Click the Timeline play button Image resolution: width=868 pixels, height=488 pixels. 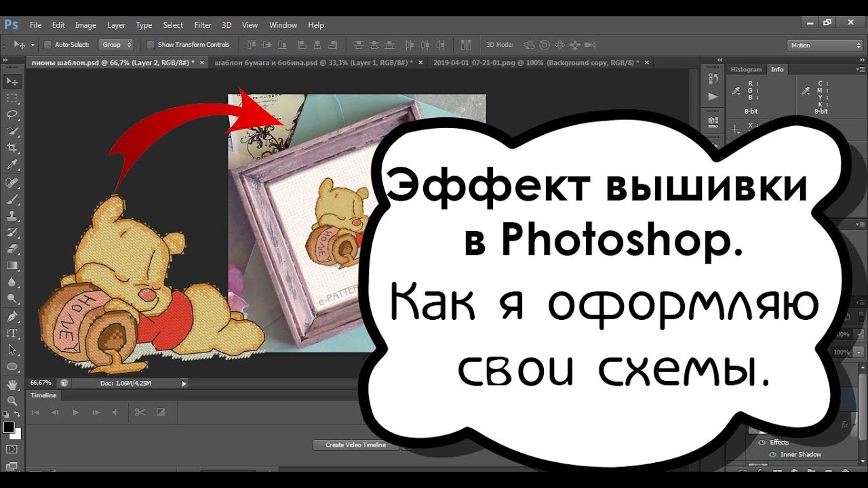click(x=76, y=412)
